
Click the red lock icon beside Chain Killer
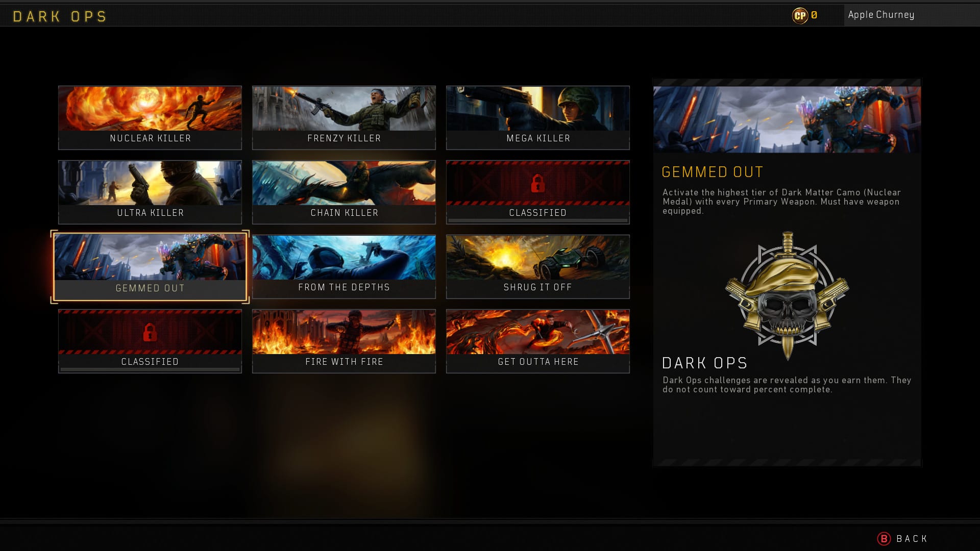tap(537, 183)
